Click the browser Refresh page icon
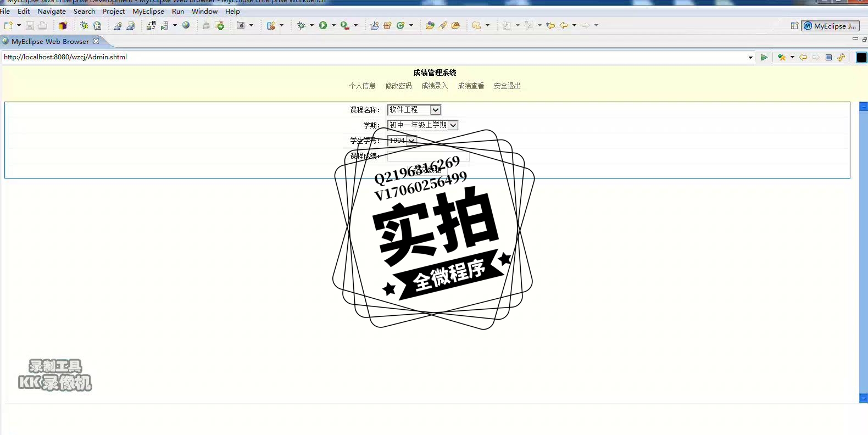Image resolution: width=868 pixels, height=435 pixels. [x=841, y=57]
